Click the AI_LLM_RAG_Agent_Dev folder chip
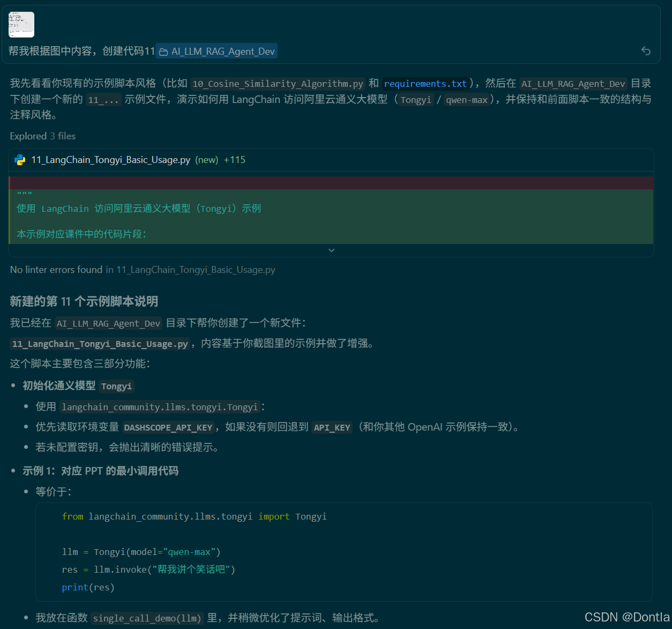The height and width of the screenshot is (629, 672). pos(216,51)
